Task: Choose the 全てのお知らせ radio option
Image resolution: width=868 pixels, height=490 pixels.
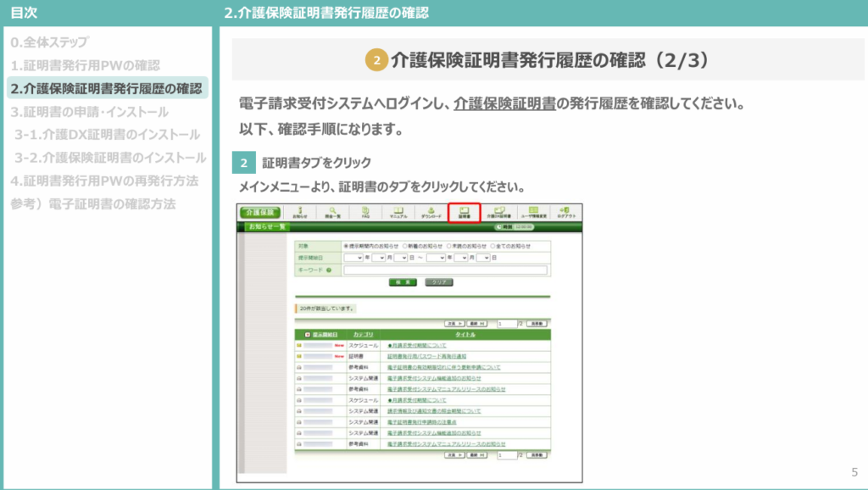Action: [493, 244]
